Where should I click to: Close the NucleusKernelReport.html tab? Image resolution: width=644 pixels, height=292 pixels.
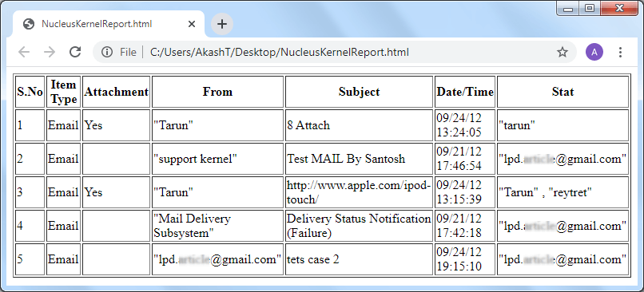click(x=192, y=24)
